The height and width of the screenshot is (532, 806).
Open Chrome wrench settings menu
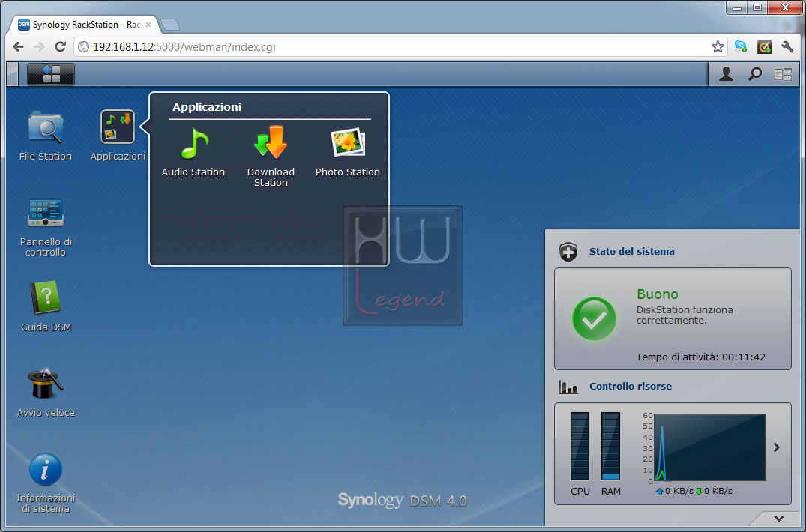tap(787, 46)
